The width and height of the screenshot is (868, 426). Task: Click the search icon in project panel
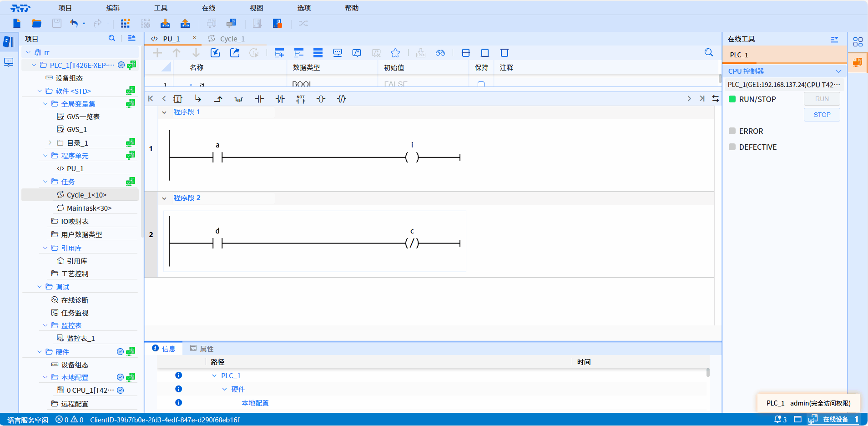(112, 39)
